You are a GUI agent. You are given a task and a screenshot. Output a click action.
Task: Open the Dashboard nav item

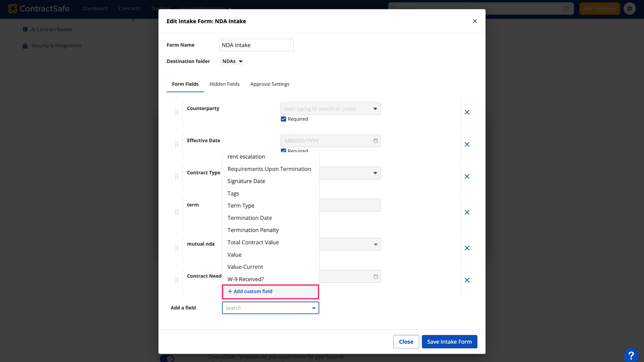tap(95, 8)
